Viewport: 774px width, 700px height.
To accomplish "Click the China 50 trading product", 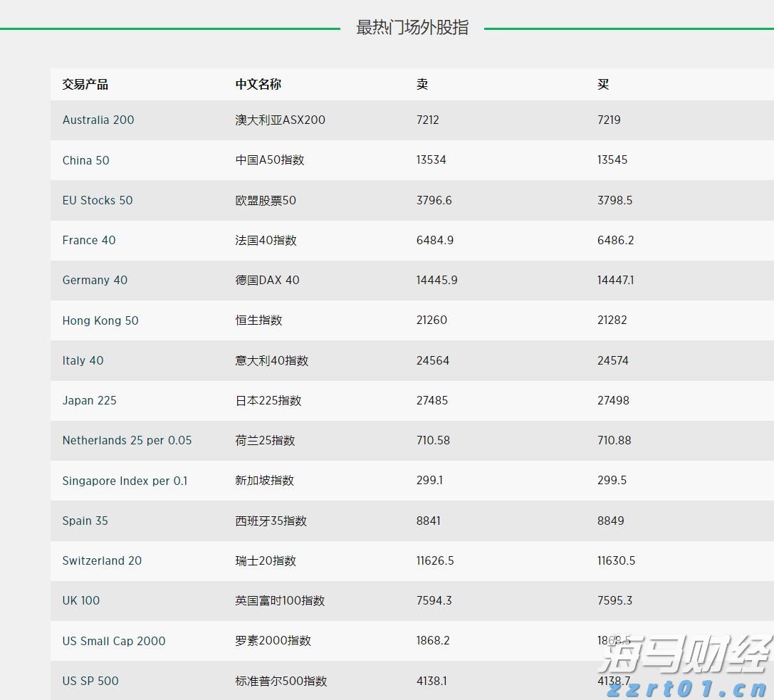I will point(85,160).
